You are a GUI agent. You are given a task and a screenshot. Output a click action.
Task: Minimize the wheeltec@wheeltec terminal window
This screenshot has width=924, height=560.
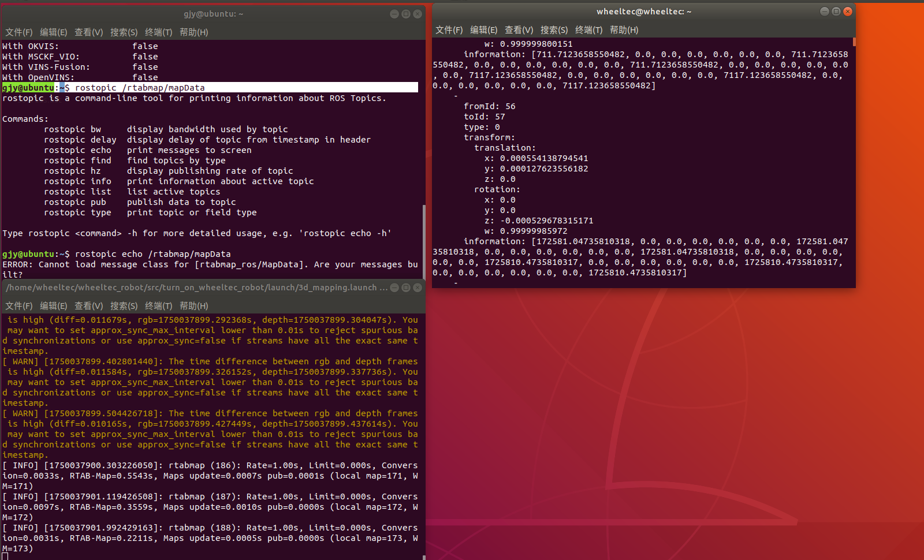pyautogui.click(x=824, y=12)
